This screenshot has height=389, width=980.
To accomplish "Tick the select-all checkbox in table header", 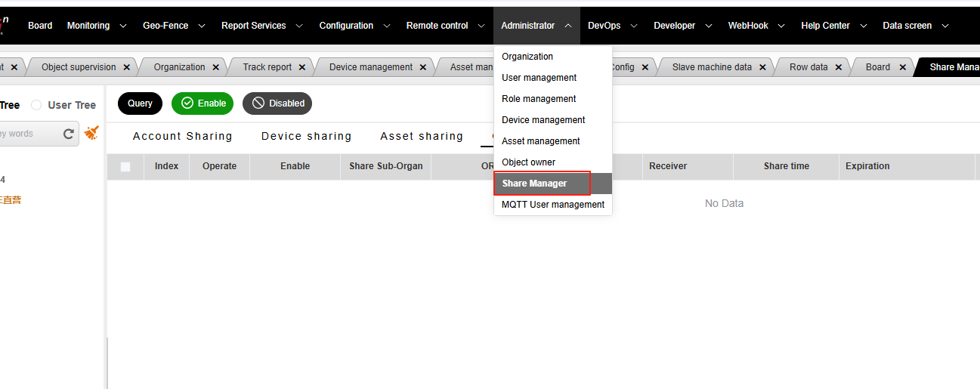I will coord(125,167).
